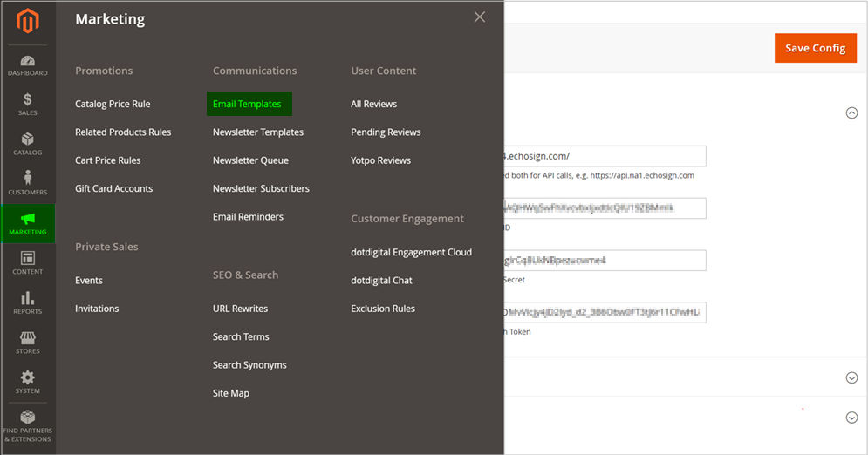Select Email Templates menu item

248,104
